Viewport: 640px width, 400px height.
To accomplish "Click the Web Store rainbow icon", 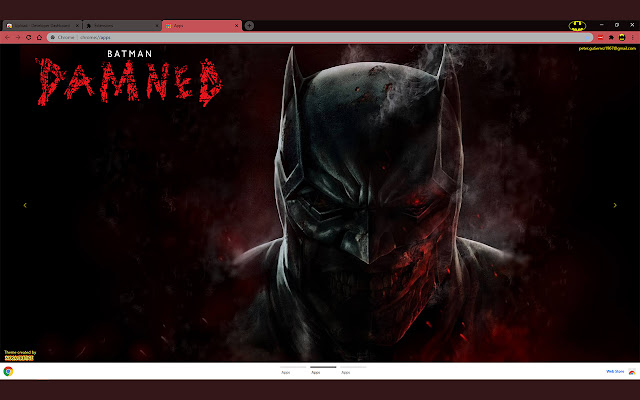I will click(x=631, y=371).
